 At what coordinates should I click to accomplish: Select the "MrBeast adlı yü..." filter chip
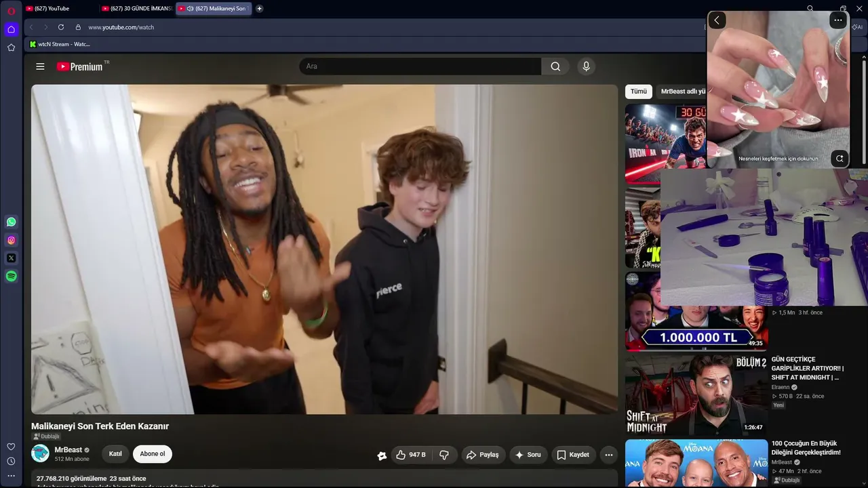(x=682, y=91)
